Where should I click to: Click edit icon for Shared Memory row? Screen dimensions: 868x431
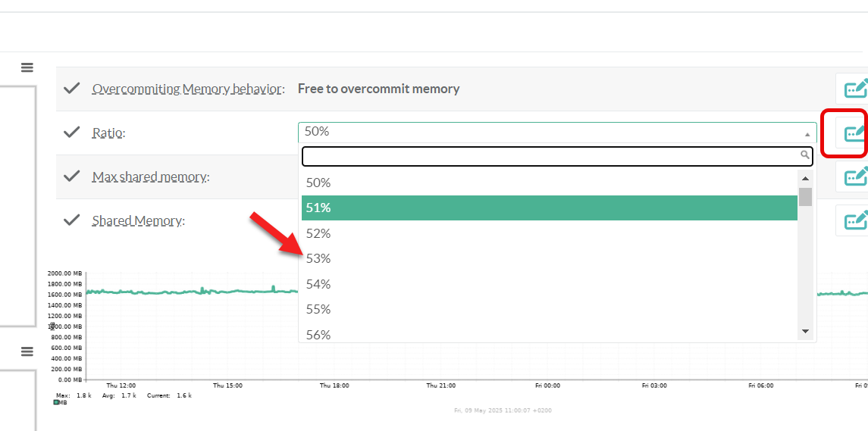854,220
